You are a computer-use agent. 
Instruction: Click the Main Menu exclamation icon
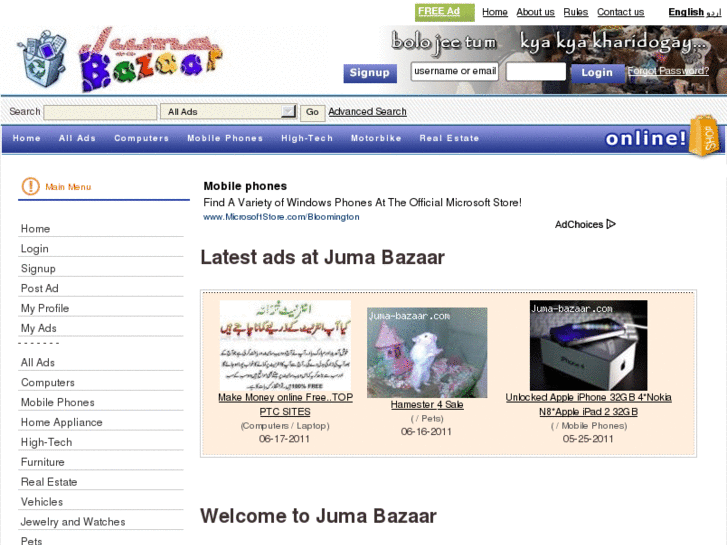(x=31, y=186)
